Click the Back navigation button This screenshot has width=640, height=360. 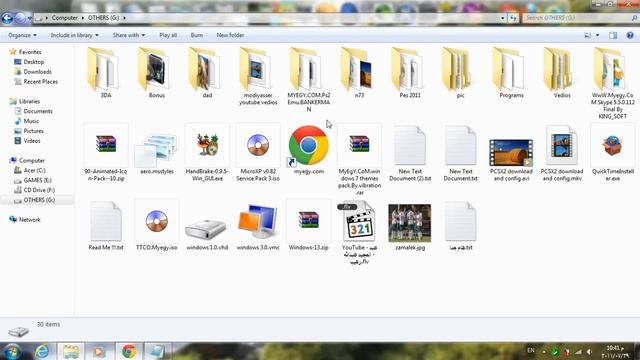click(x=7, y=18)
